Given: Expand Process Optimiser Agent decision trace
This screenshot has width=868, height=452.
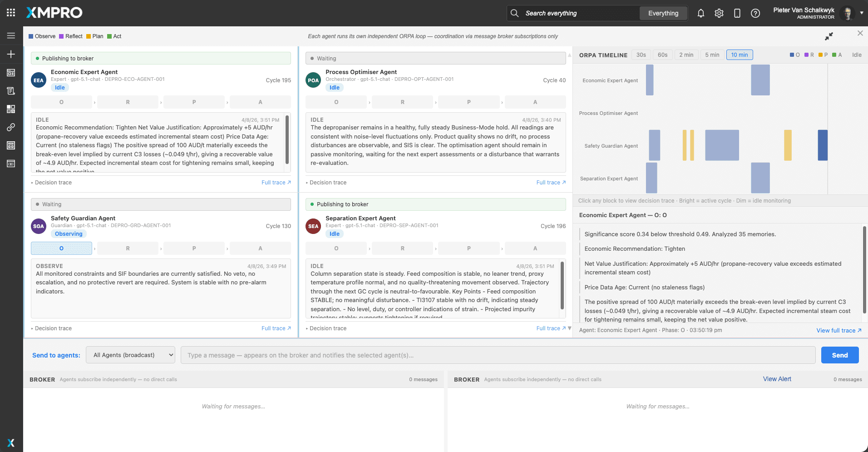Looking at the screenshot, I should tap(326, 183).
